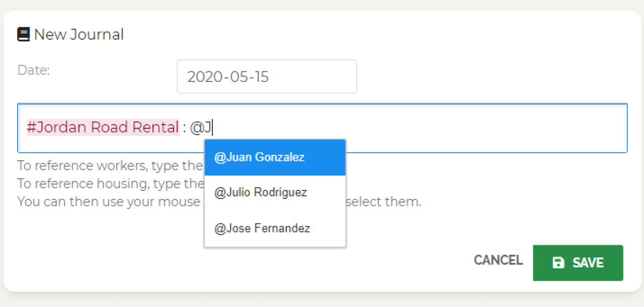This screenshot has height=307, width=644.
Task: Cancel the new journal entry
Action: tap(498, 260)
